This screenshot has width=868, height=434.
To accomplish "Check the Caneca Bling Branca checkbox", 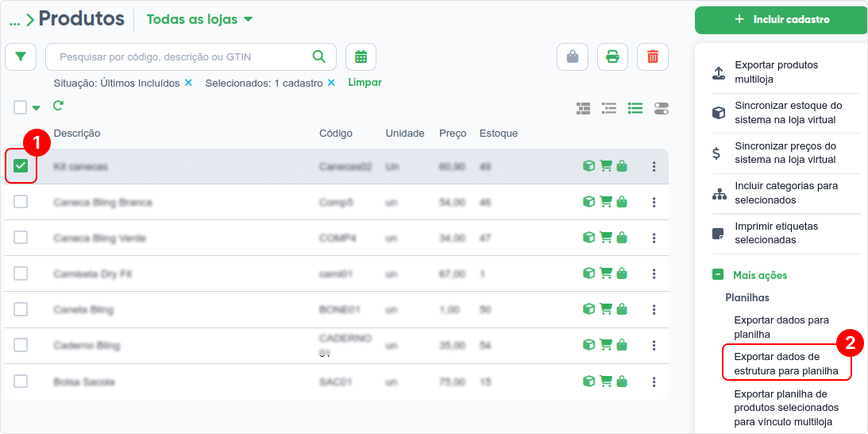I will click(21, 202).
